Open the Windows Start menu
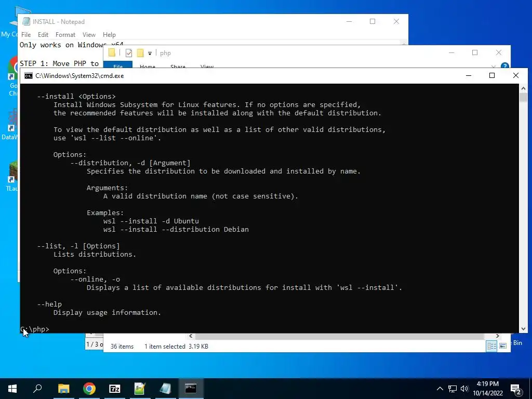The image size is (532, 399). (12, 389)
